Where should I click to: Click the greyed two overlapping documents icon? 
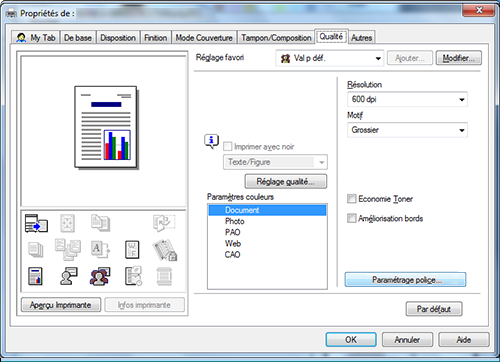click(100, 223)
